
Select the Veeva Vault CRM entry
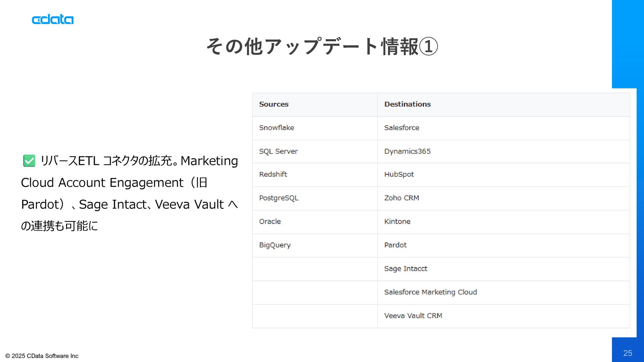click(x=413, y=316)
